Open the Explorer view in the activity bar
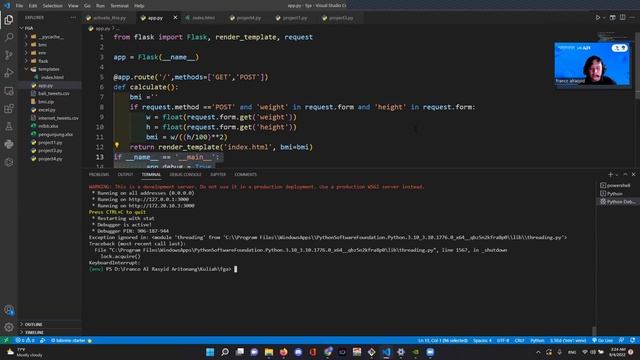Viewport: 640px width, 360px height. coord(9,20)
